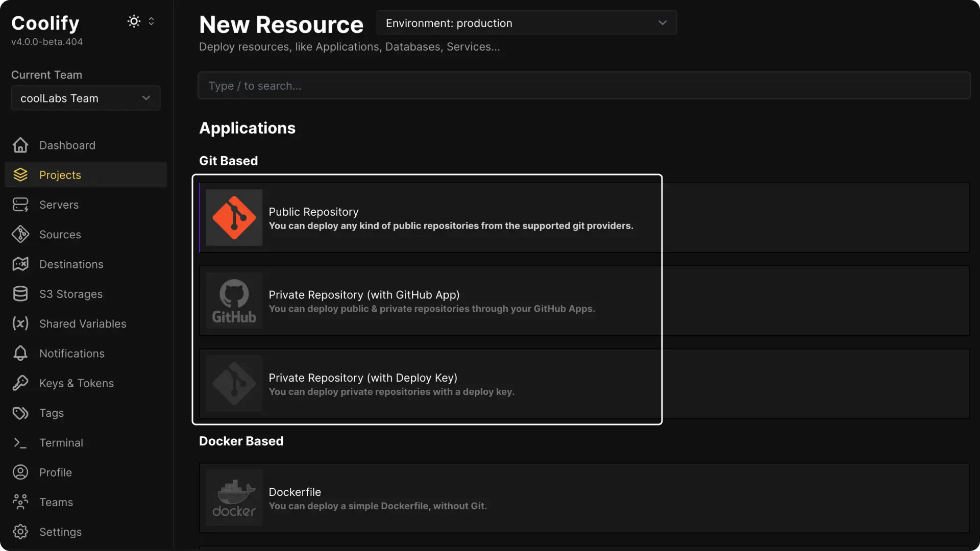This screenshot has width=980, height=551.
Task: Open the Dashboard from sidebar
Action: [67, 145]
